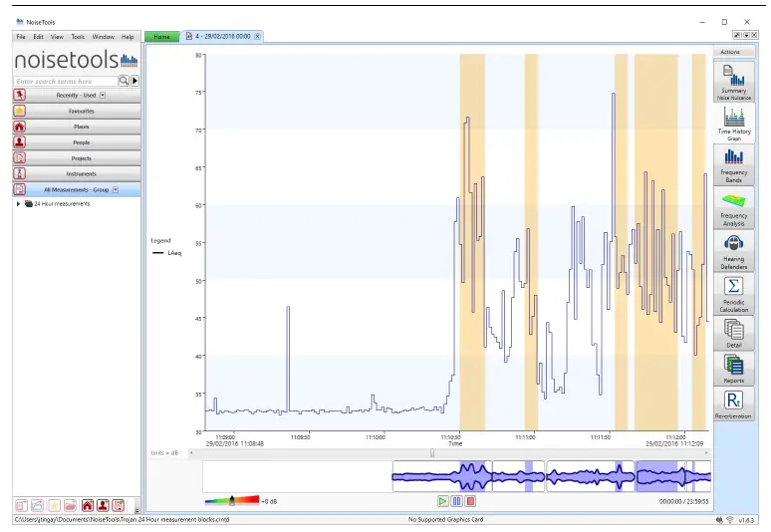
Task: Click the dB playback volume slider
Action: click(232, 500)
